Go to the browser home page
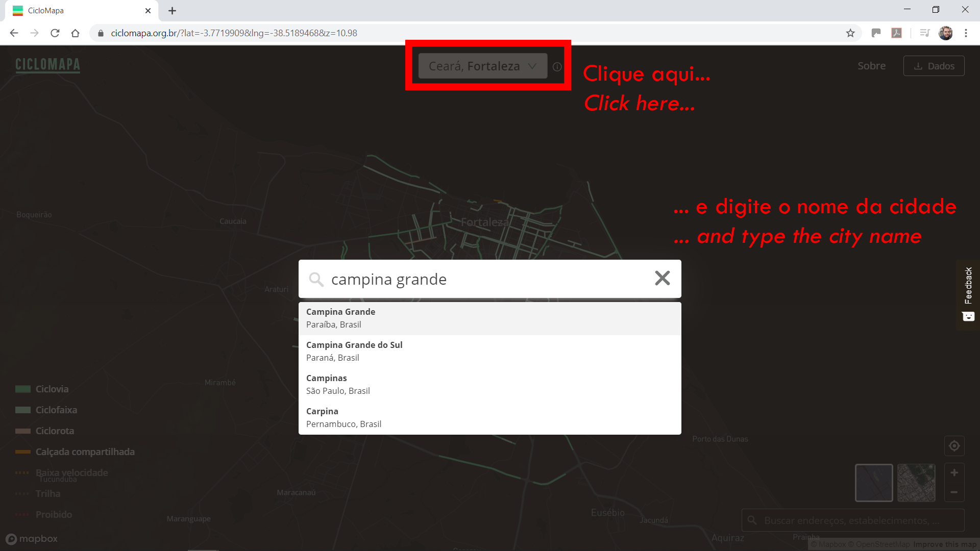Image resolution: width=980 pixels, height=551 pixels. 76,33
